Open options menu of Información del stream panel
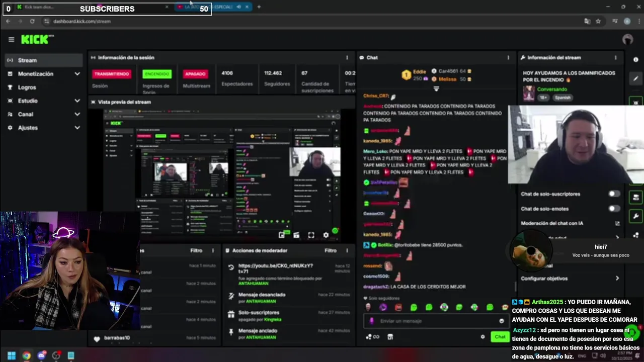The height and width of the screenshot is (362, 644). (x=615, y=57)
